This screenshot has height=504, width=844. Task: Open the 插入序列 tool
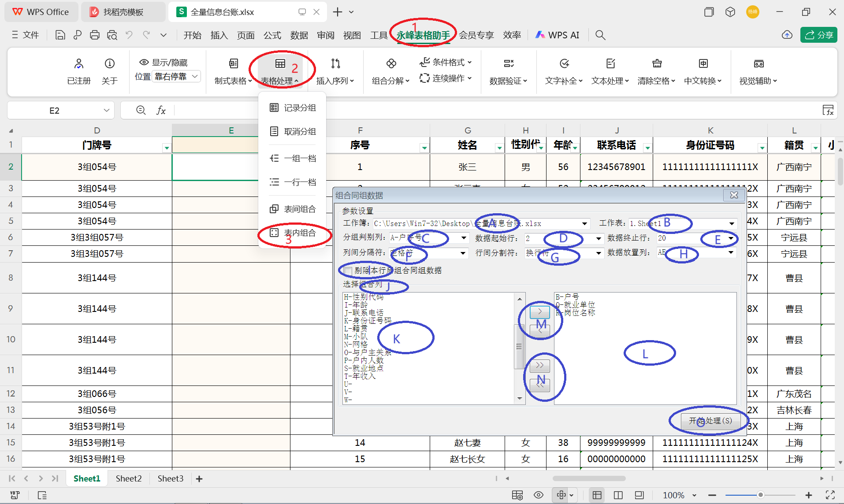335,70
